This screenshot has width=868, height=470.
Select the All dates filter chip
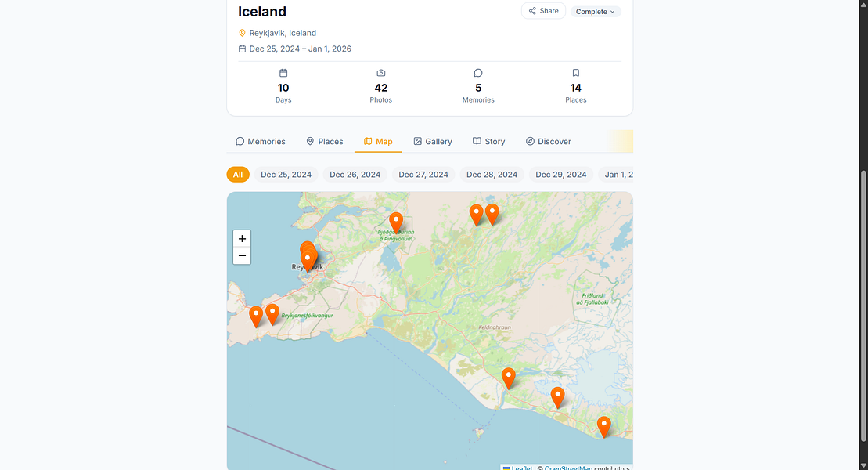point(238,175)
